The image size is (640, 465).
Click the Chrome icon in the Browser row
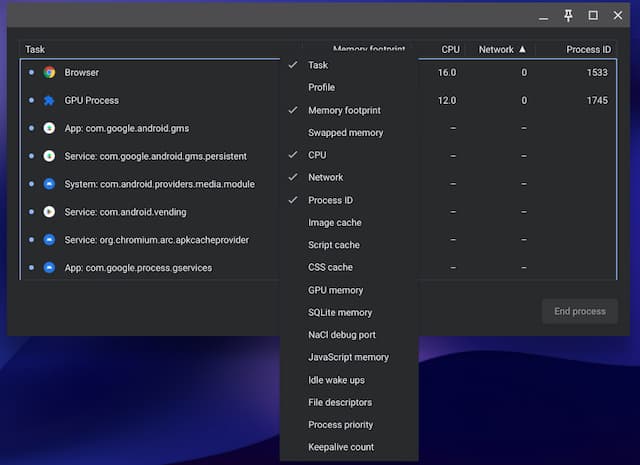[x=49, y=73]
